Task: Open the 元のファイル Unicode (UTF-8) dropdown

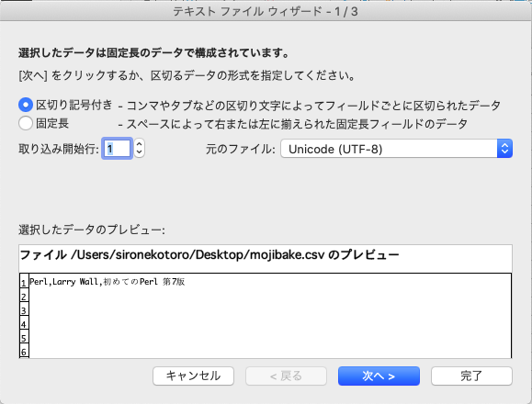Action: [x=396, y=149]
